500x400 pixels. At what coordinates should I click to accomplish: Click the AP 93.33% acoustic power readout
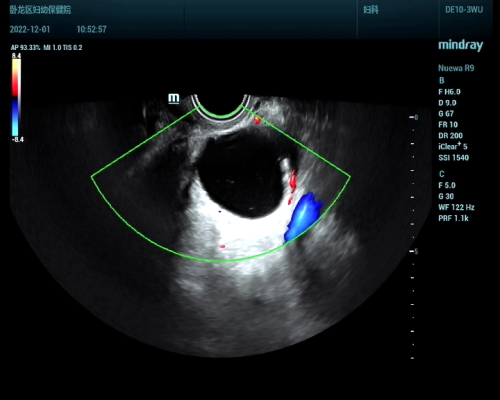tap(25, 48)
